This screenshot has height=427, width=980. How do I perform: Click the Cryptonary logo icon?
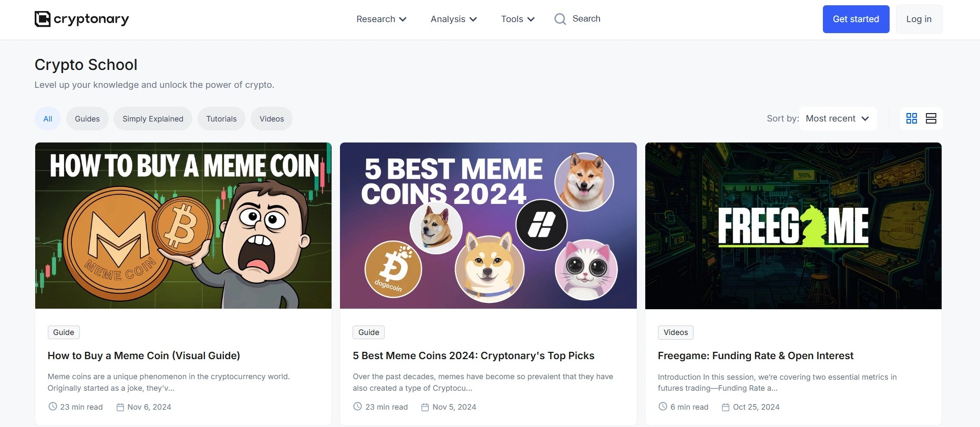coord(43,19)
